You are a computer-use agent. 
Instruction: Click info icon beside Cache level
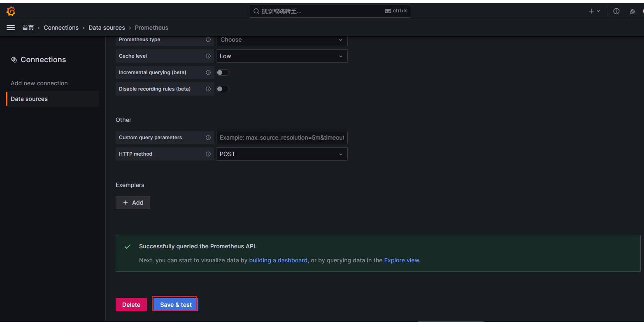[x=208, y=56]
